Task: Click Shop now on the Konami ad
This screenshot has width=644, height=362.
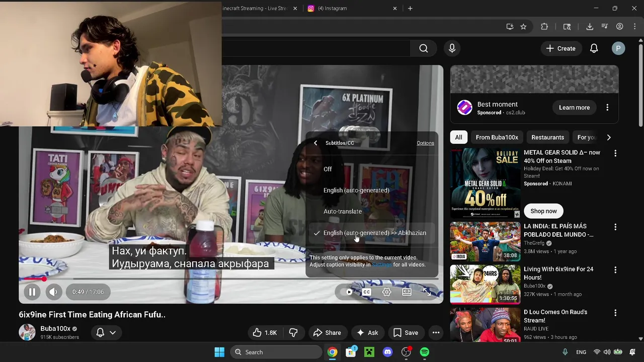Action: click(543, 211)
